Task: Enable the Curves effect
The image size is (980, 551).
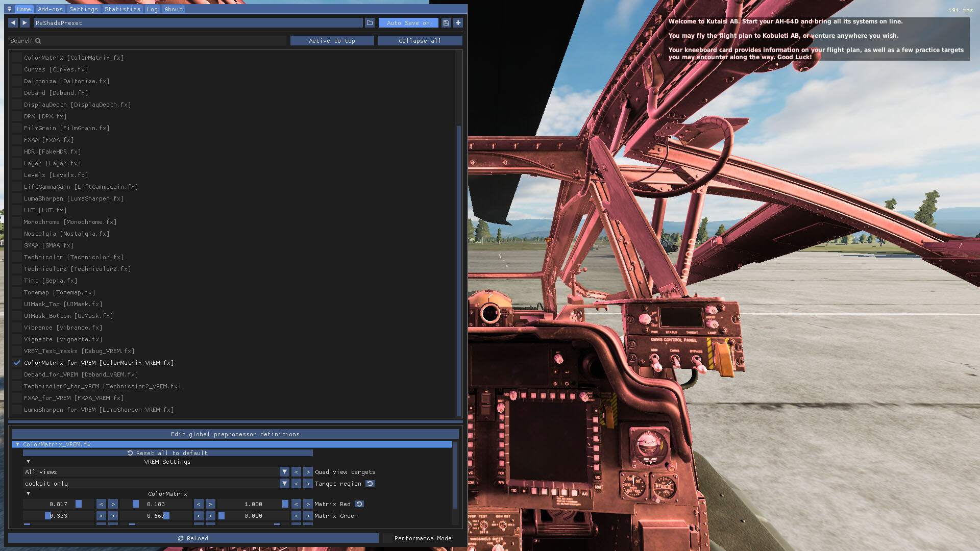Action: point(17,69)
